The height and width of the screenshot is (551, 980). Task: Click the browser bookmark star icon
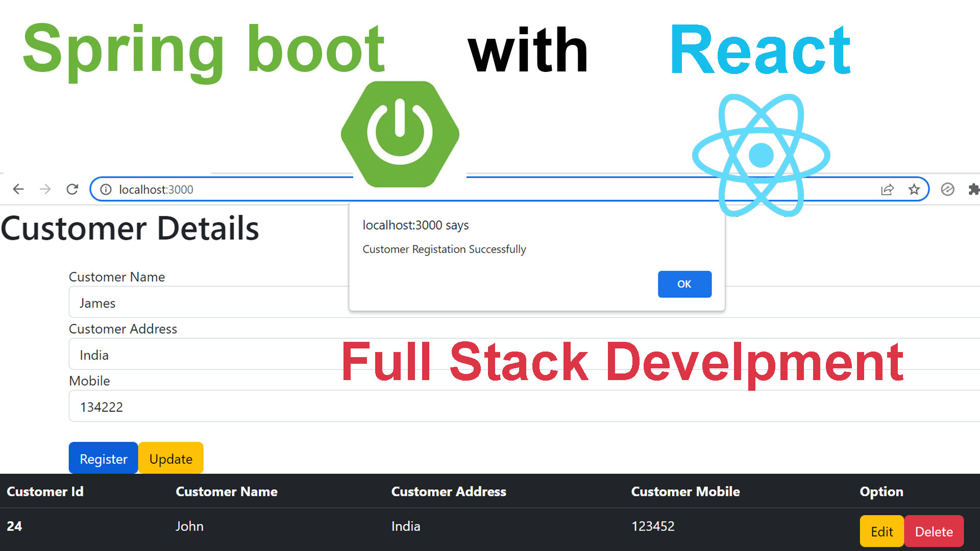(913, 189)
